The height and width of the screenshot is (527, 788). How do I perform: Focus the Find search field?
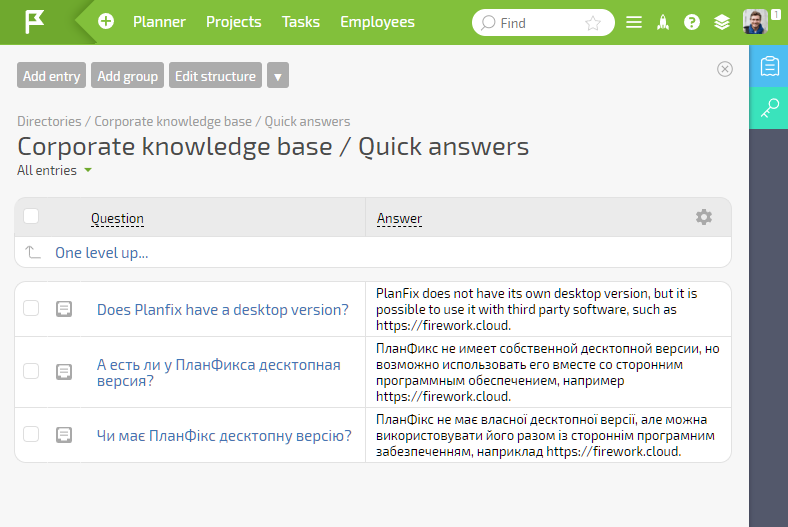tap(542, 23)
